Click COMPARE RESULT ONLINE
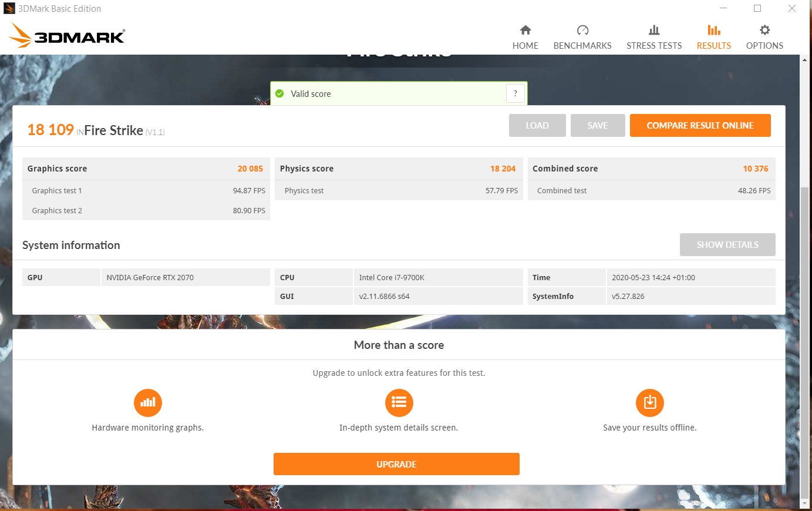 700,125
